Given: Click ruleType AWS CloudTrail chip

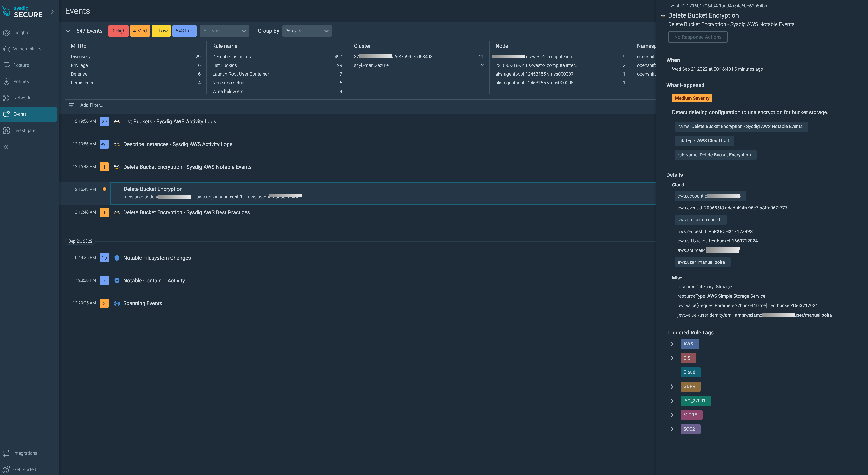Looking at the screenshot, I should click(704, 141).
